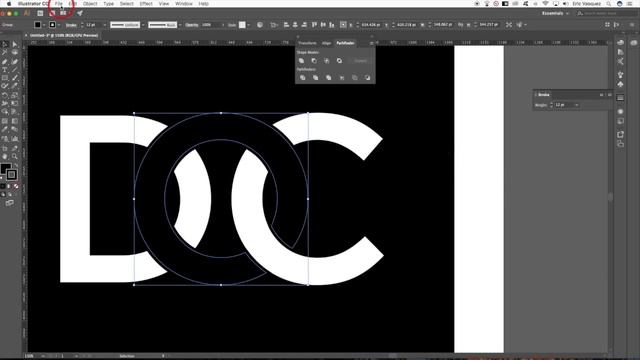Select the Zoom tool

coord(15,156)
